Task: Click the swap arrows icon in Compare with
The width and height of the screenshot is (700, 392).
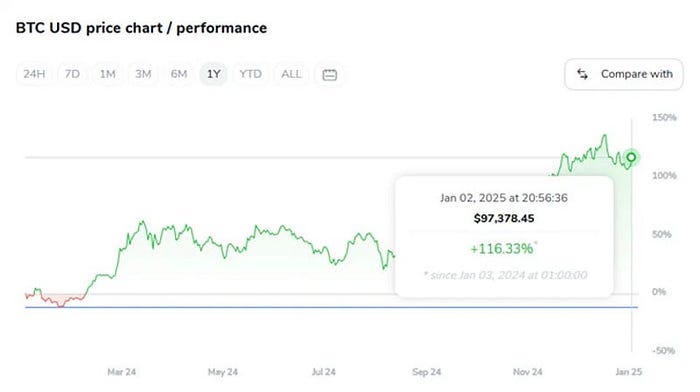Action: [x=582, y=74]
